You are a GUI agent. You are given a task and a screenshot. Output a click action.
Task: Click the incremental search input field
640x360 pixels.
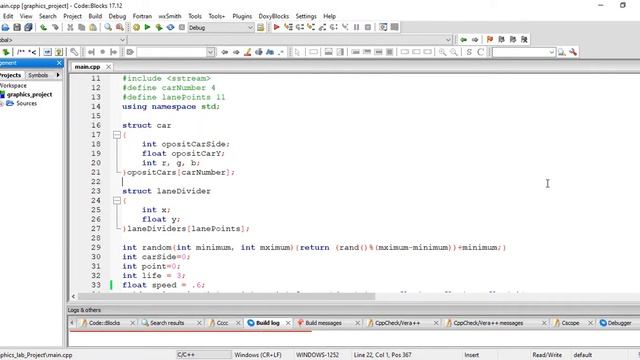pyautogui.click(x=172, y=52)
